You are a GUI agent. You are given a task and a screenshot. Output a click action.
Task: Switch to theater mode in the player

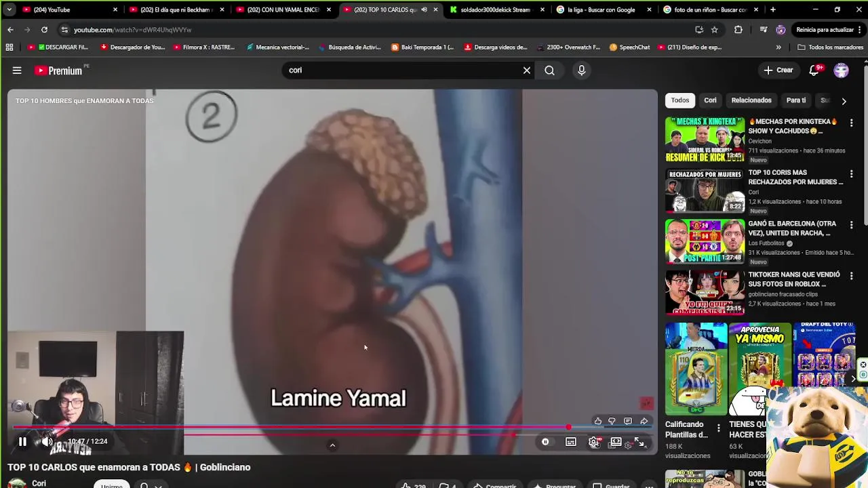(x=616, y=442)
